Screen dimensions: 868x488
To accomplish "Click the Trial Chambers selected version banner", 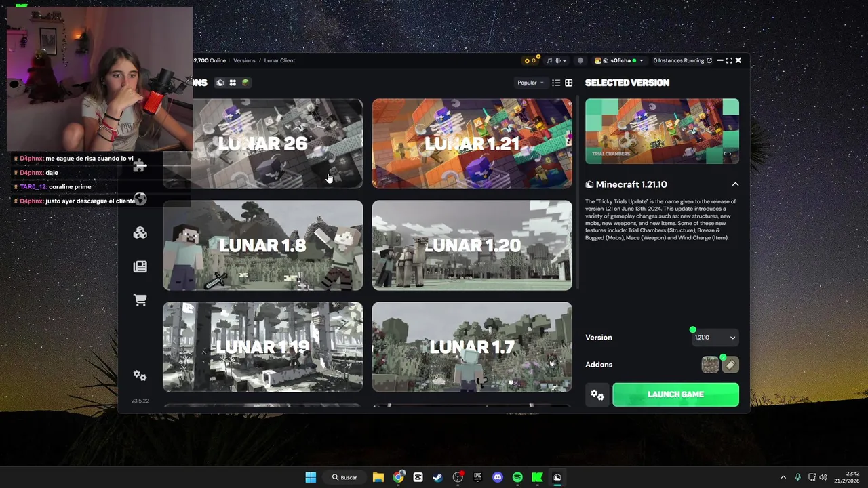I will click(x=662, y=131).
